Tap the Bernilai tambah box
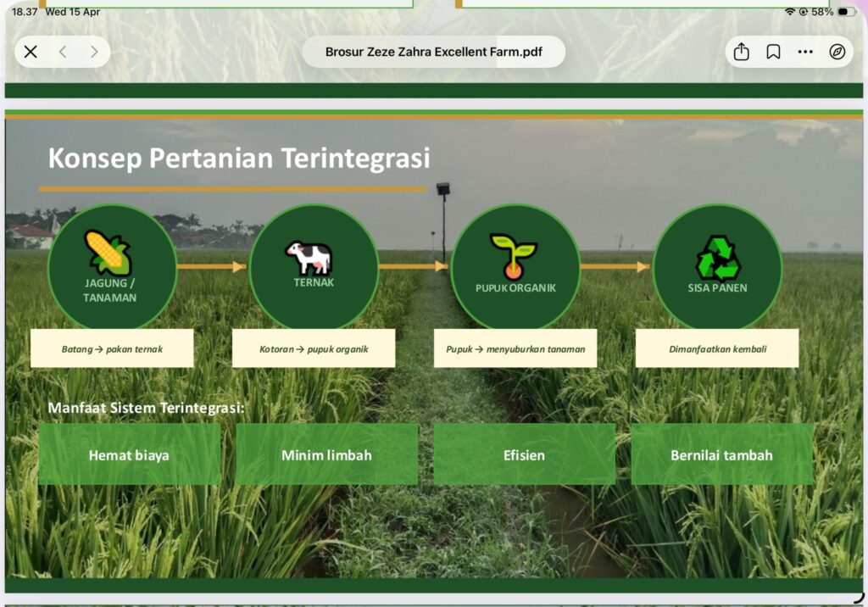Viewport: 868px width, 607px height. tap(721, 455)
